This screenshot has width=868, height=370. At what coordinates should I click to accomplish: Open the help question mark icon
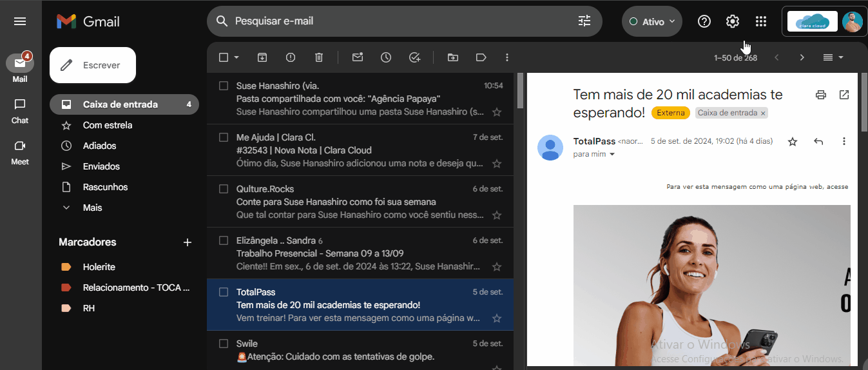click(x=704, y=21)
